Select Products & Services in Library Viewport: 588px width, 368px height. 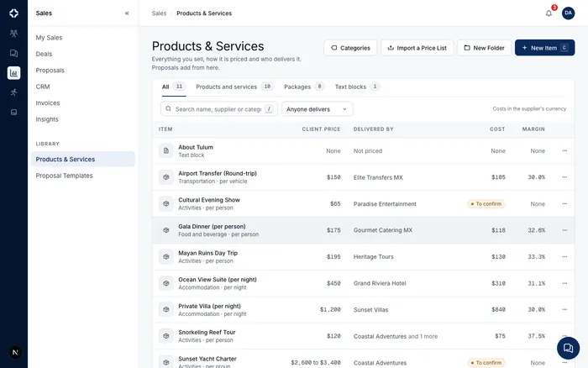83,159
